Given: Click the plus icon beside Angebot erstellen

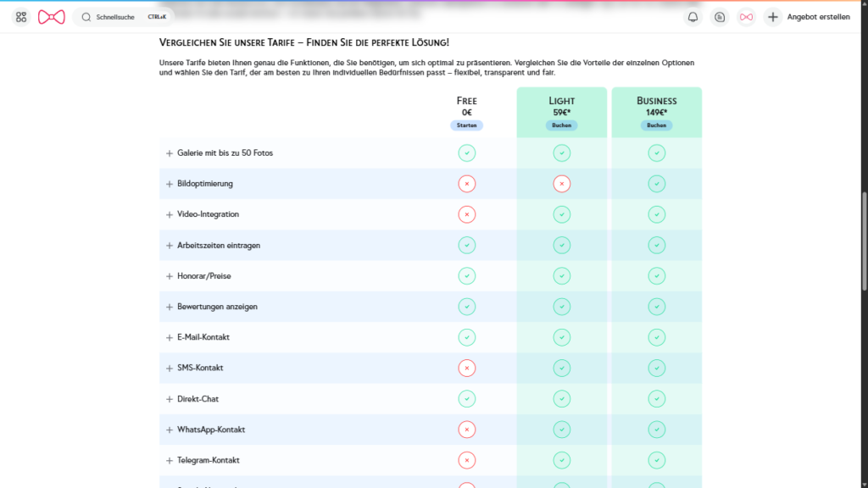Looking at the screenshot, I should point(772,17).
